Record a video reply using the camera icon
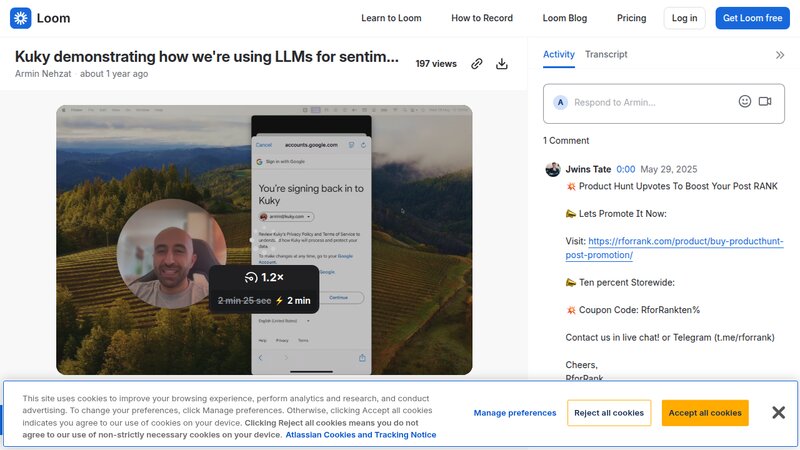Image resolution: width=800 pixels, height=450 pixels. 765,102
